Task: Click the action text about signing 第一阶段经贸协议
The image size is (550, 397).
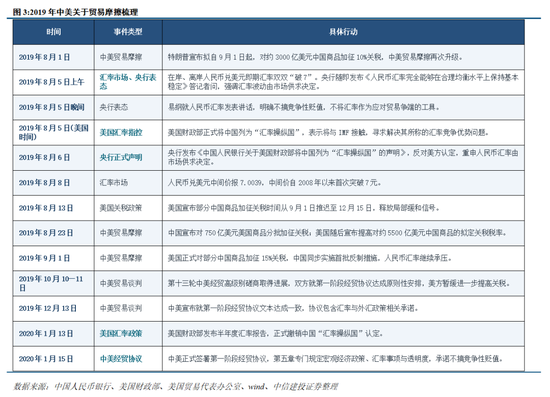Action: [x=336, y=359]
